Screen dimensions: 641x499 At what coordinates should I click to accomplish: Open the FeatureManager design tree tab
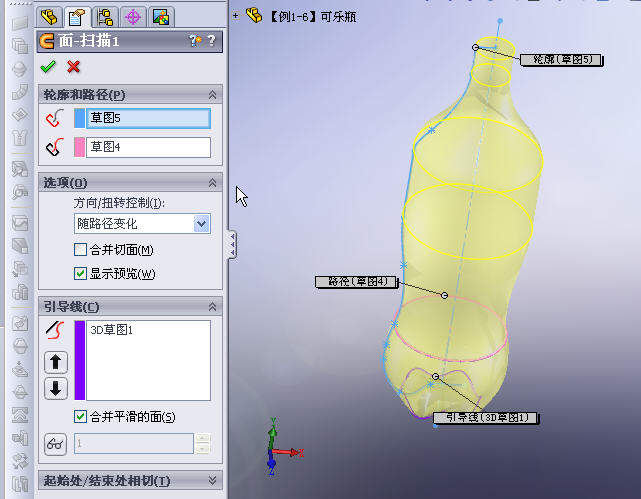[49, 17]
